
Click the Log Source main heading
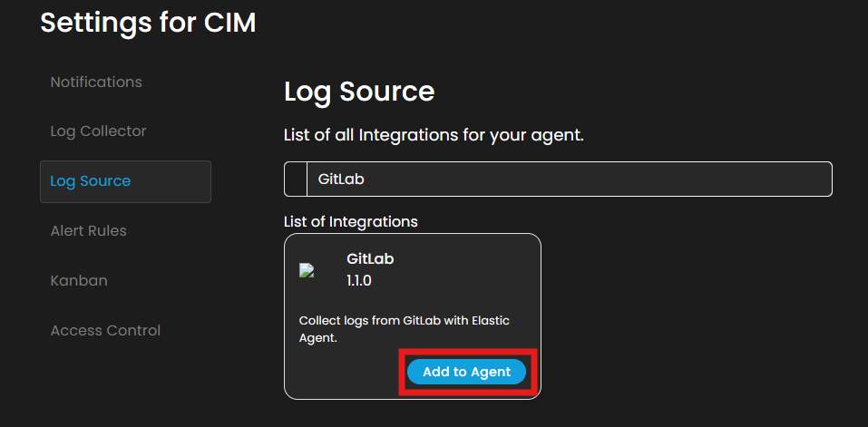tap(359, 92)
